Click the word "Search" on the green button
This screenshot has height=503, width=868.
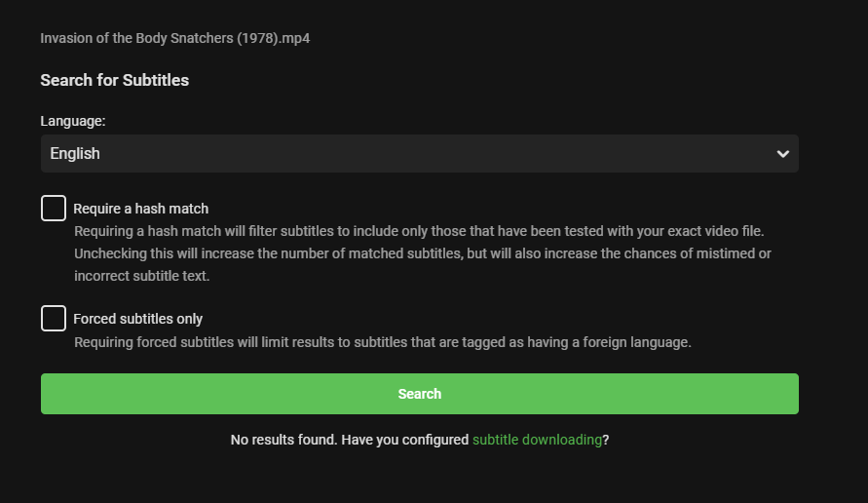pyautogui.click(x=420, y=394)
